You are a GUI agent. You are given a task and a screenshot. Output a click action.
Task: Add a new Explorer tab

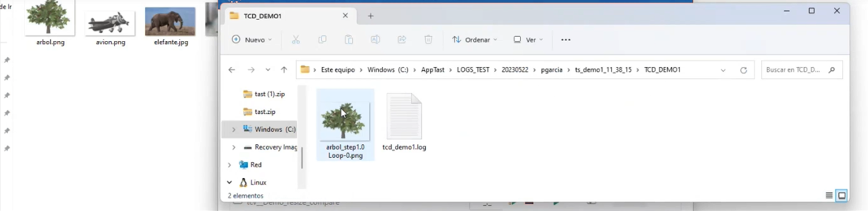370,16
